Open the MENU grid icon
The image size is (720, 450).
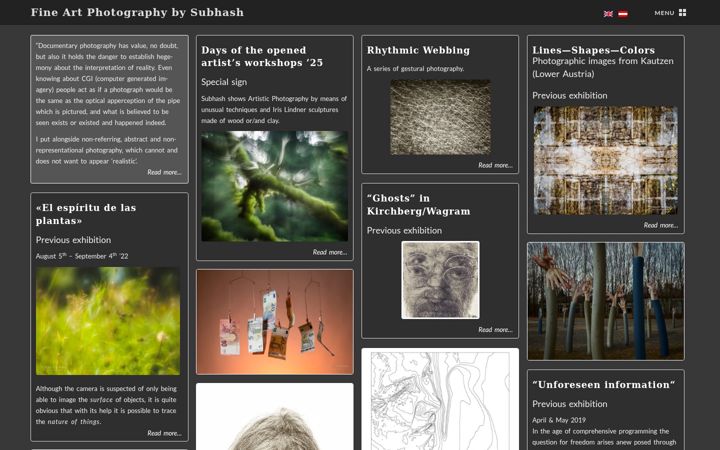682,13
